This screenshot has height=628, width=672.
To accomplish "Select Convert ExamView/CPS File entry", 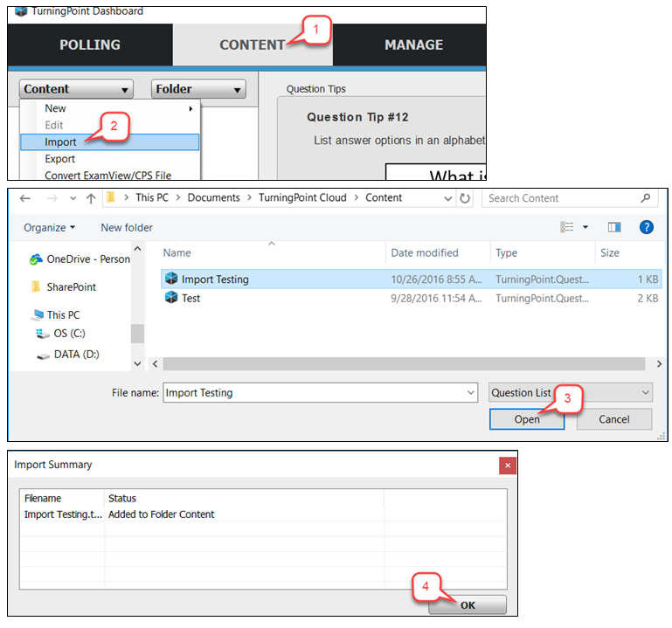I will [x=110, y=176].
